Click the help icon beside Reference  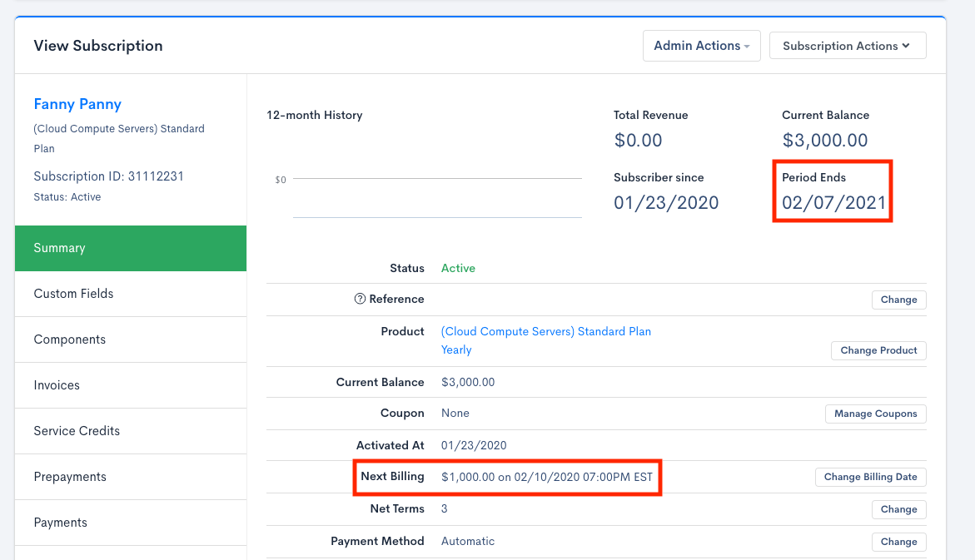pos(360,300)
